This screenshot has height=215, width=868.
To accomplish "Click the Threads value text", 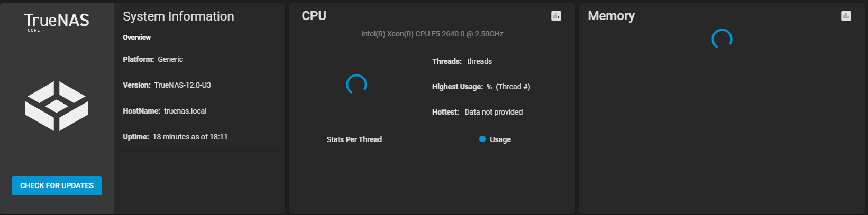I will (x=479, y=61).
